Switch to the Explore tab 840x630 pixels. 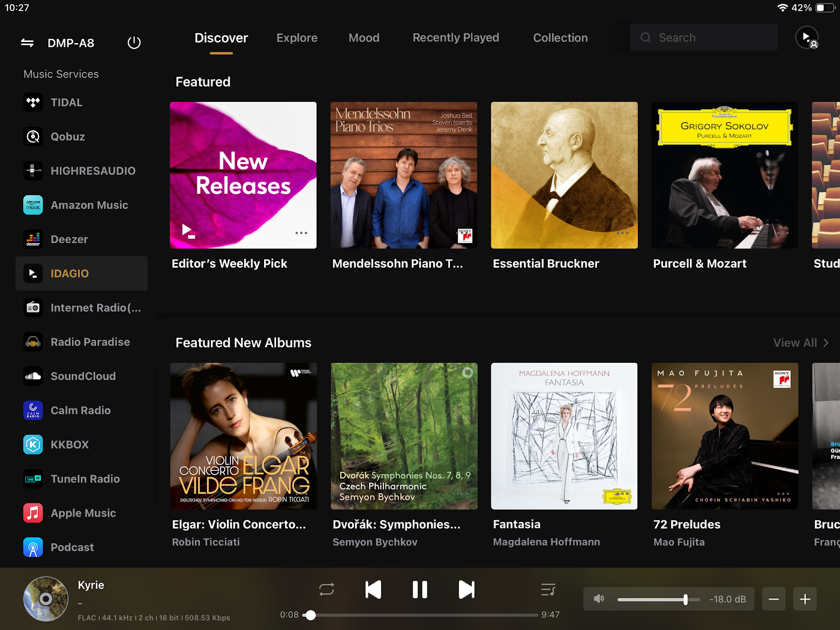coord(297,38)
